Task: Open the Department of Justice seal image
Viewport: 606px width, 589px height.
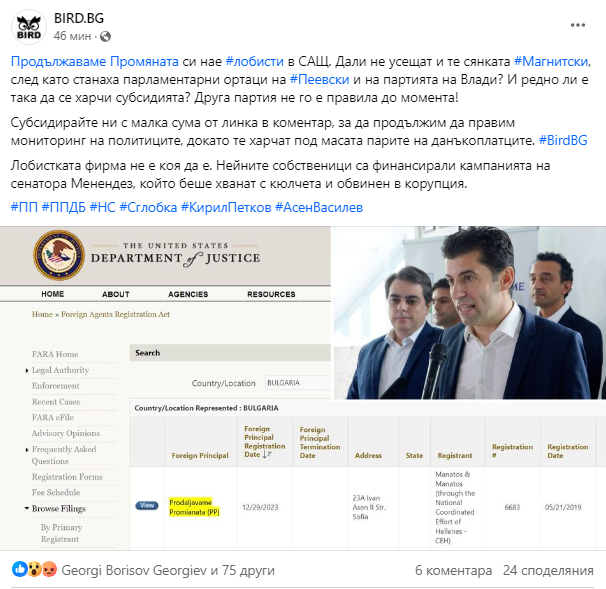Action: click(59, 255)
